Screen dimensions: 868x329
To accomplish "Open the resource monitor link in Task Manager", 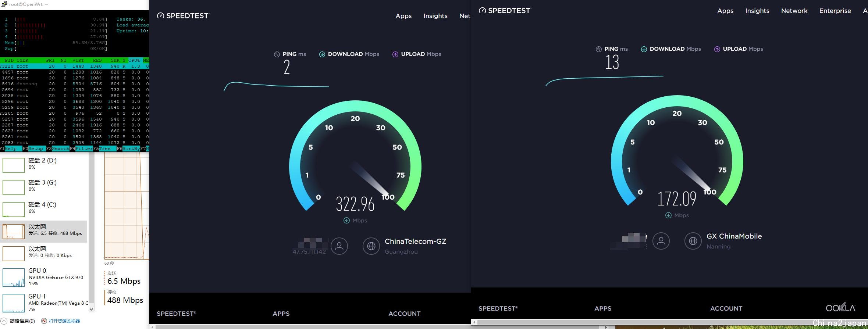I will click(64, 321).
